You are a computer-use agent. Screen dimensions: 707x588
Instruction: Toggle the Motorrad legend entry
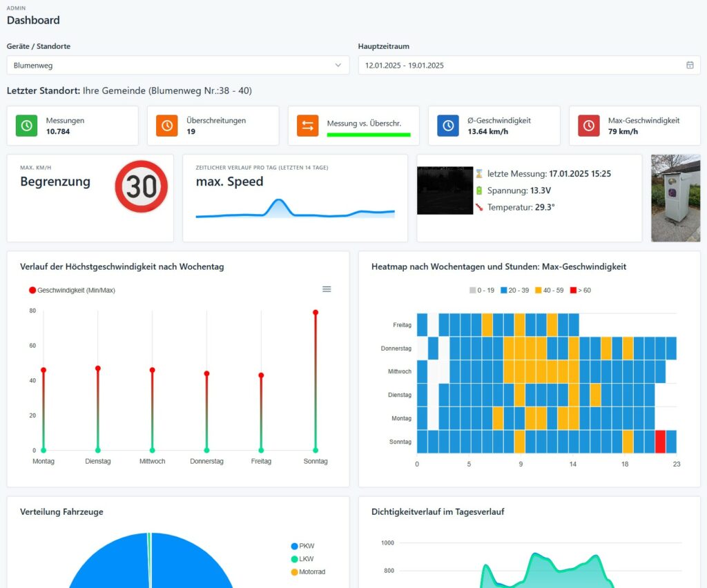(x=309, y=571)
